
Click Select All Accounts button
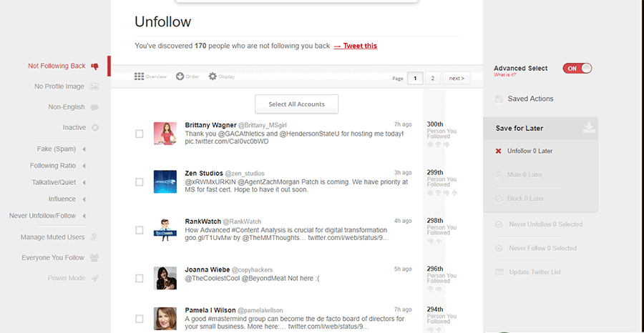coord(296,104)
